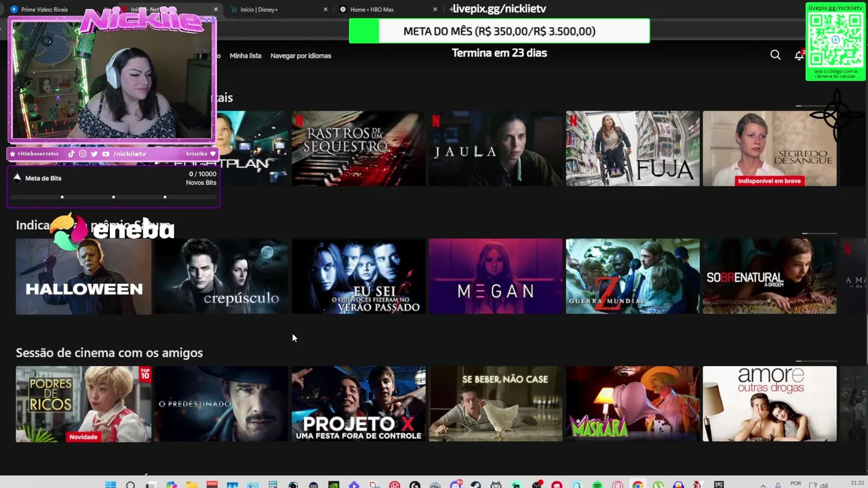The width and height of the screenshot is (868, 488).
Task: Open the Projeto X thumbnail
Action: [359, 404]
